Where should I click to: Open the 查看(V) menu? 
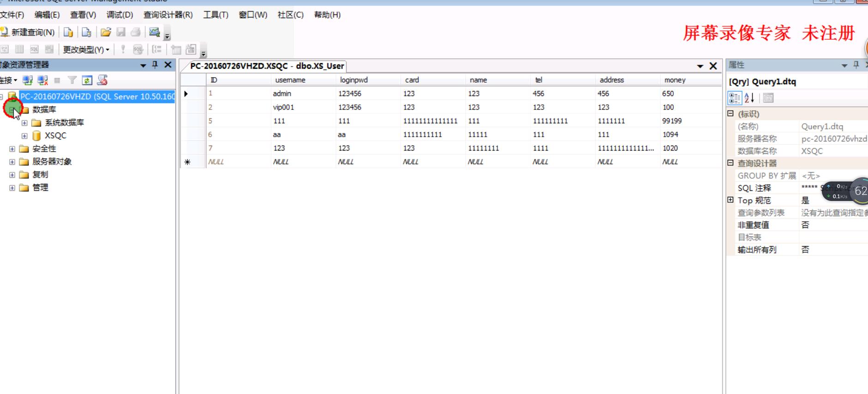point(83,15)
